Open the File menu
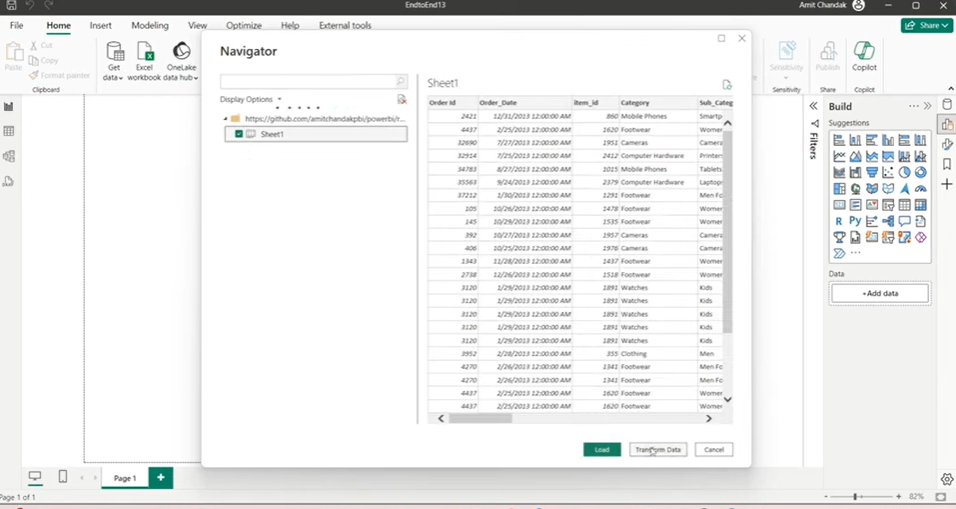Image resolution: width=956 pixels, height=509 pixels. click(16, 26)
